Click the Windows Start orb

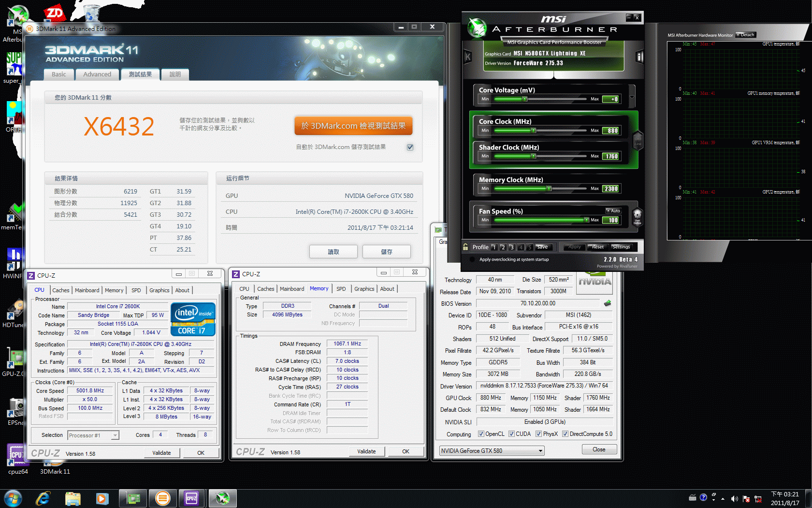click(x=13, y=498)
